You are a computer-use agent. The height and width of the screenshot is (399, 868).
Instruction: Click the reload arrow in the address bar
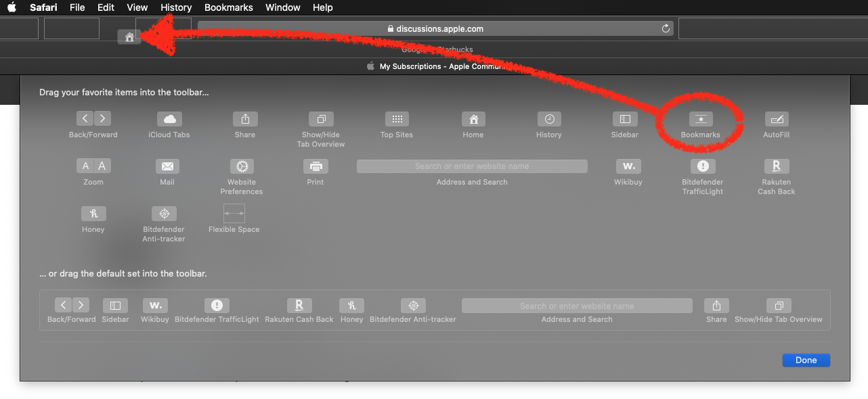click(666, 28)
